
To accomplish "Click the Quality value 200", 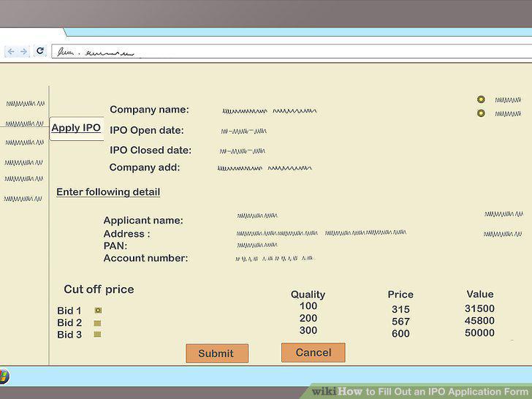I will point(308,319).
